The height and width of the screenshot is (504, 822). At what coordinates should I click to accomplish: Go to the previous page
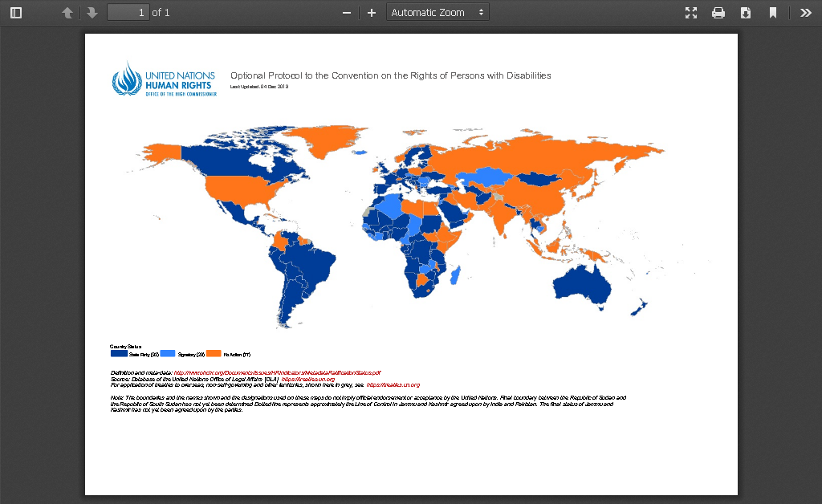pyautogui.click(x=67, y=13)
